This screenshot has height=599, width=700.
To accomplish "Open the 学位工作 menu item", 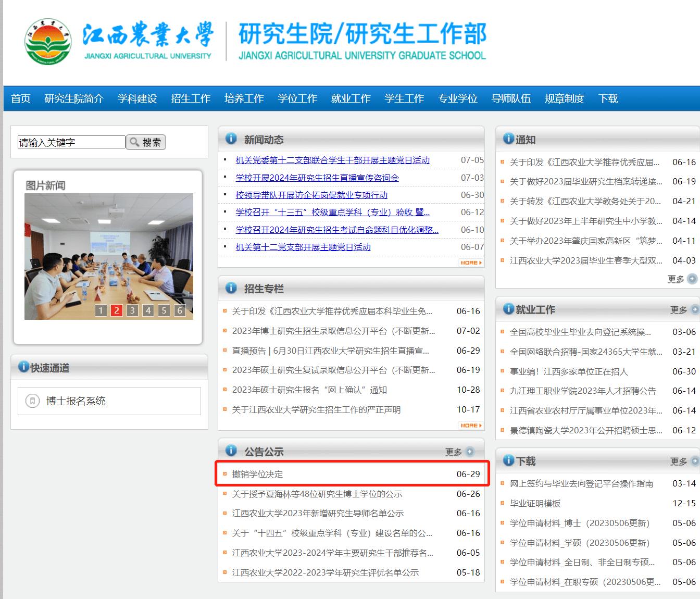I will coord(297,98).
